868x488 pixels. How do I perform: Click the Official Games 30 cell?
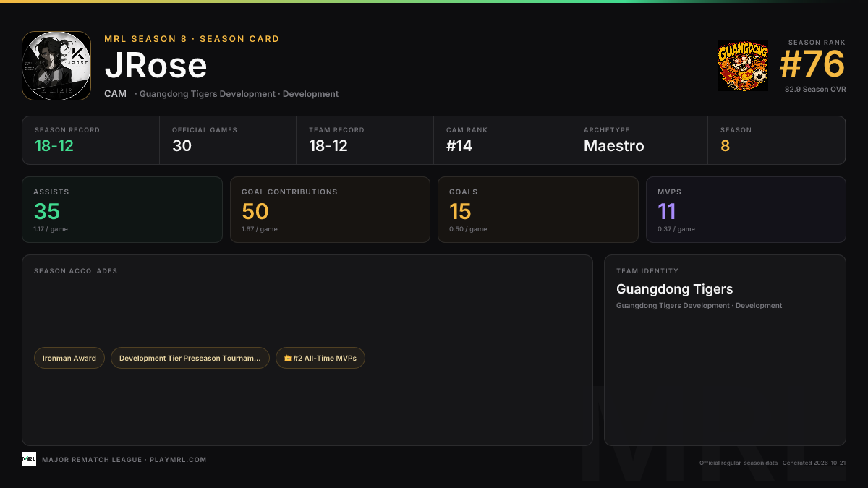click(228, 140)
